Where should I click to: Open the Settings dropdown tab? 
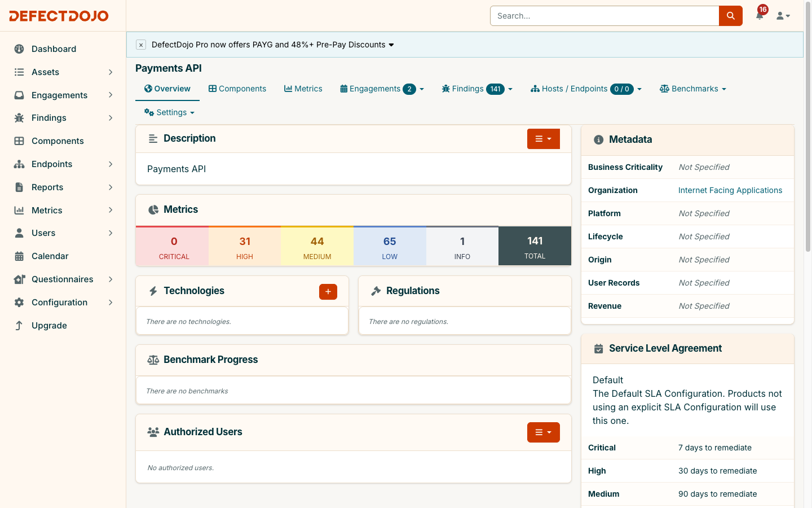pos(169,112)
